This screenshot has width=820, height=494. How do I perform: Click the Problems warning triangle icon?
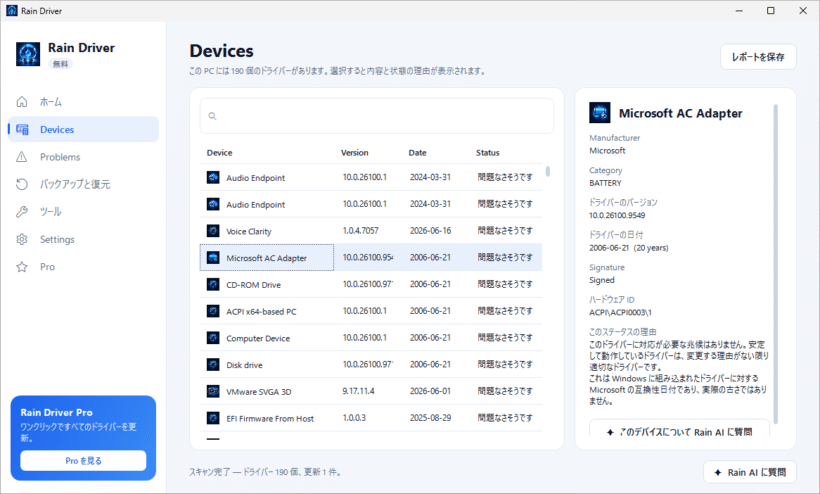21,157
